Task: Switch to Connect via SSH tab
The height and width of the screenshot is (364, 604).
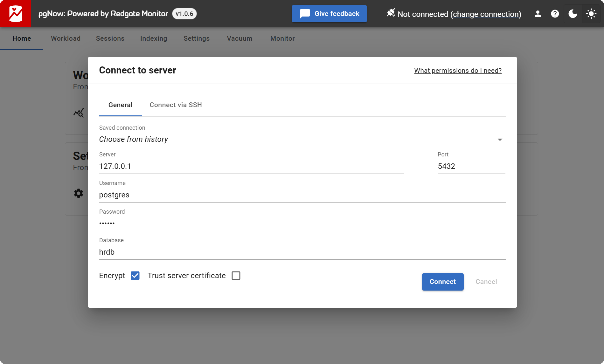Action: click(x=176, y=105)
